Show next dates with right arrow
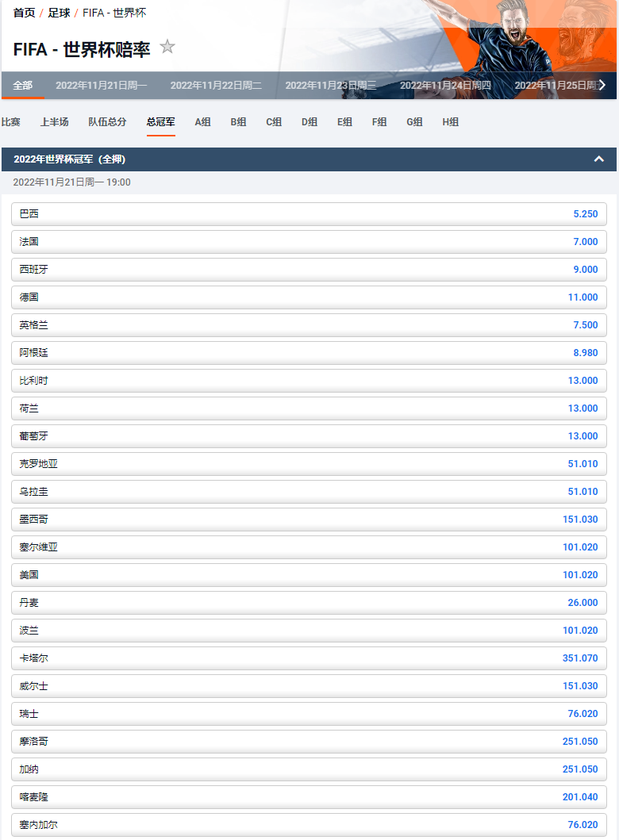The image size is (619, 840). [x=602, y=85]
